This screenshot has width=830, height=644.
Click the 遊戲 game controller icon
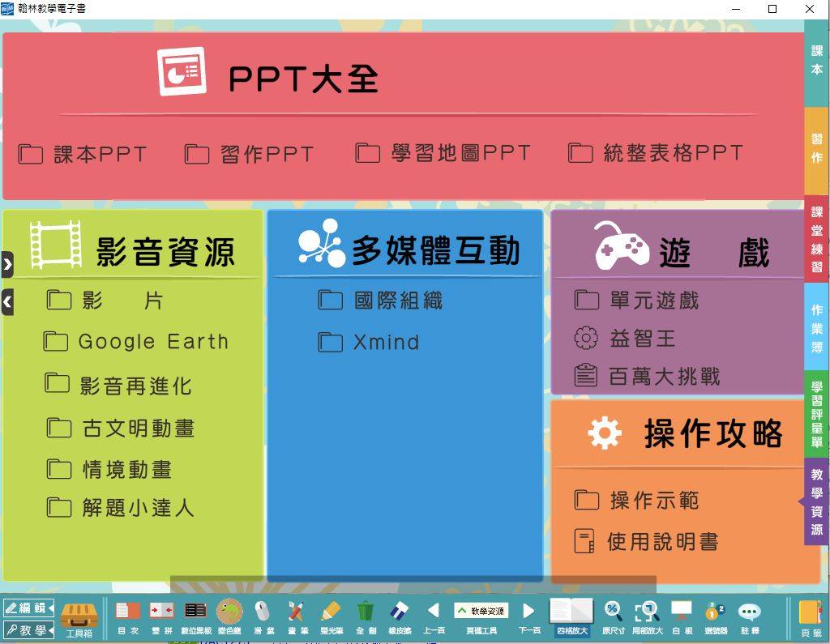(x=622, y=245)
